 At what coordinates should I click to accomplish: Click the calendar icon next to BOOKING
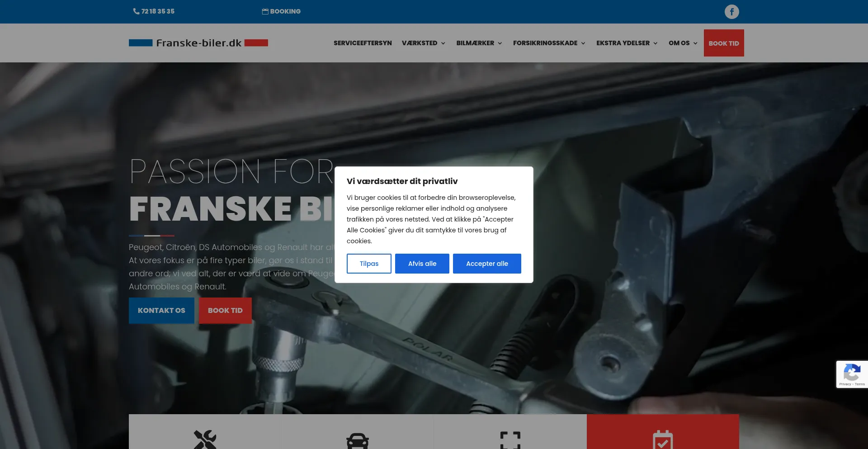pos(265,11)
